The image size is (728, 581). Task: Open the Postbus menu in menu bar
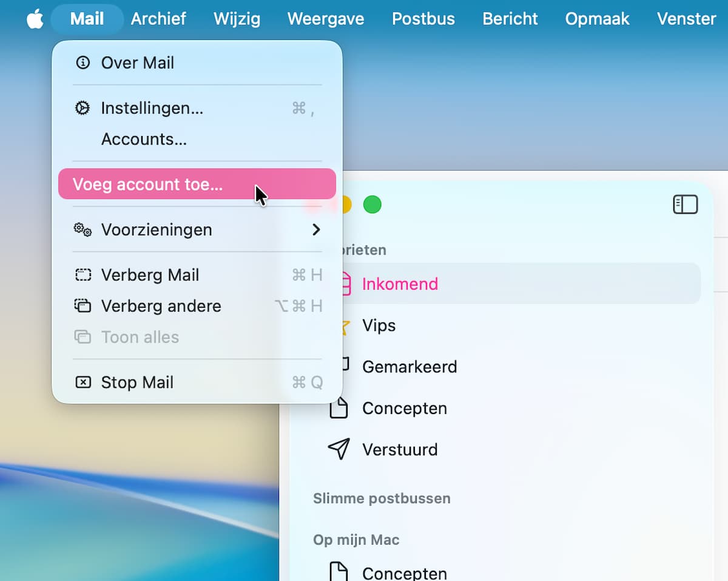(x=423, y=19)
